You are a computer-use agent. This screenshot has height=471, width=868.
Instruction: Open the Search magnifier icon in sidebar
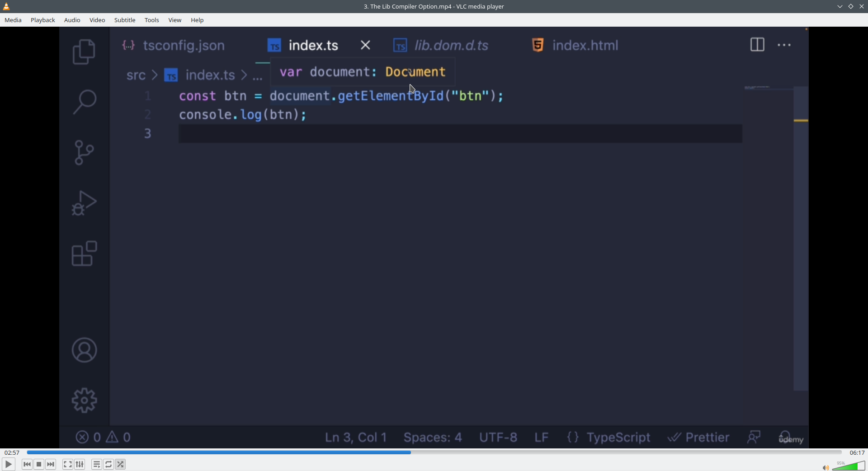coord(84,102)
